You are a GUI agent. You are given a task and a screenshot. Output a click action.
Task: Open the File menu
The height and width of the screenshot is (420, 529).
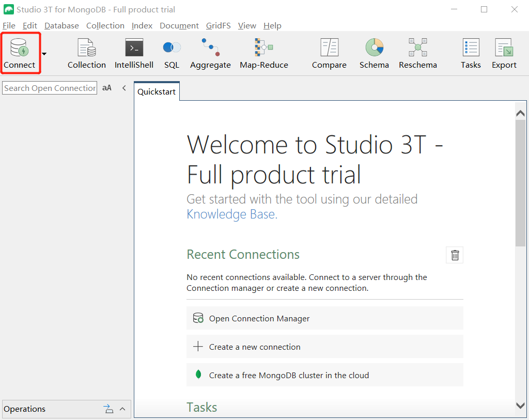coord(9,26)
